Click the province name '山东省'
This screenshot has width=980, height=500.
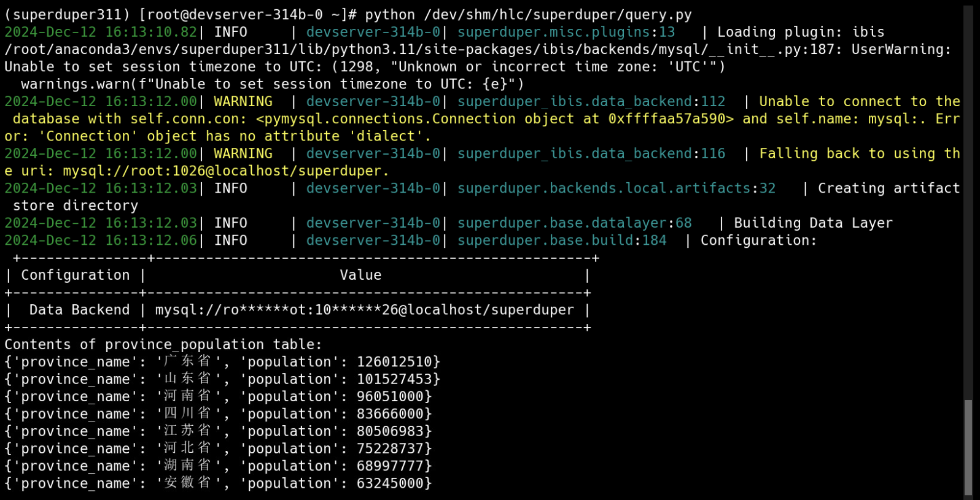click(x=187, y=379)
